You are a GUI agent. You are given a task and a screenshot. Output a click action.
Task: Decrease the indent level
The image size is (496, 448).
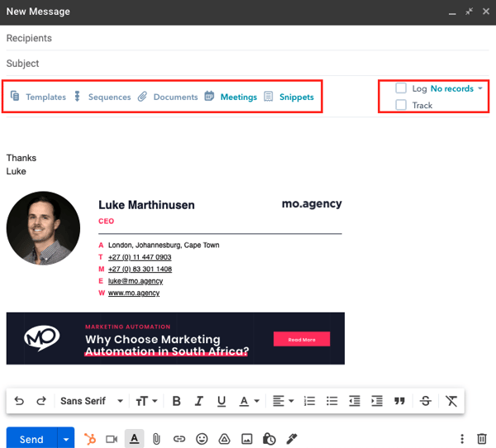pyautogui.click(x=355, y=401)
